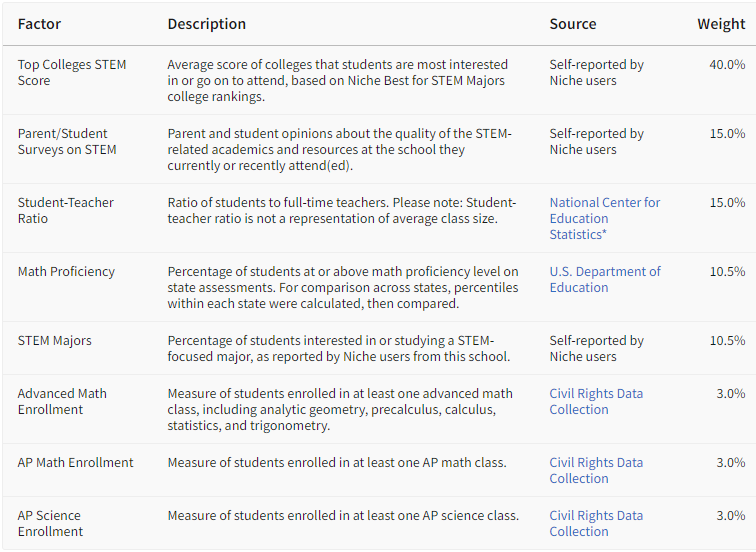Open the U.S. Department of Education link

click(605, 279)
